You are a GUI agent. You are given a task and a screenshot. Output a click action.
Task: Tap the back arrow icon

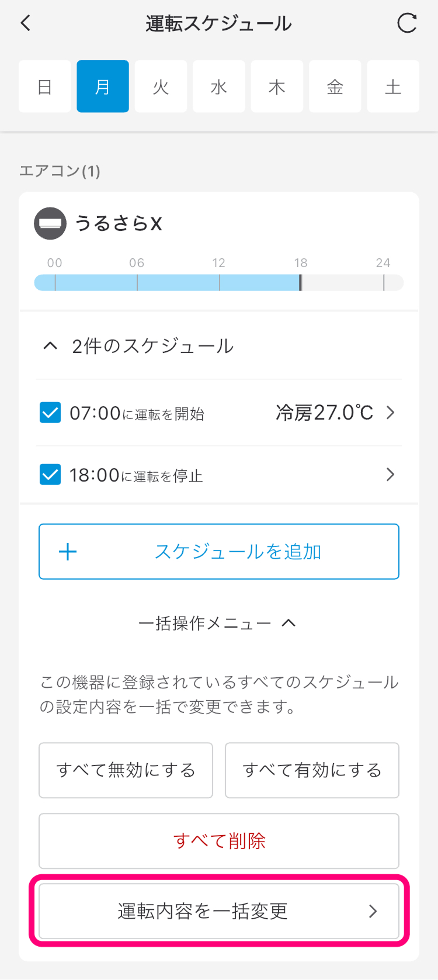pos(26,23)
